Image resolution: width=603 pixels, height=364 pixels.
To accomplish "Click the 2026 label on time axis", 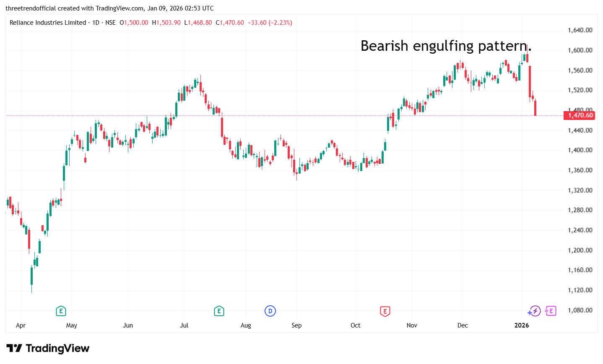I will coord(522,325).
